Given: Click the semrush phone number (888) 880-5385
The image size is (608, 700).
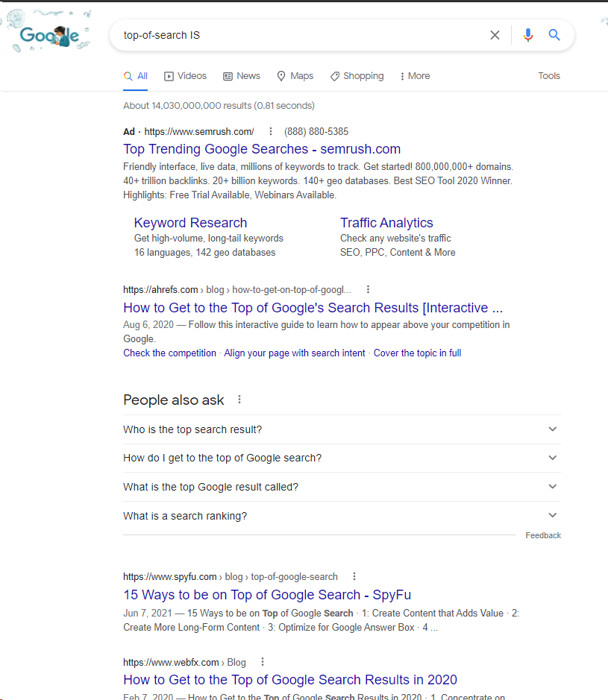Looking at the screenshot, I should coord(316,131).
